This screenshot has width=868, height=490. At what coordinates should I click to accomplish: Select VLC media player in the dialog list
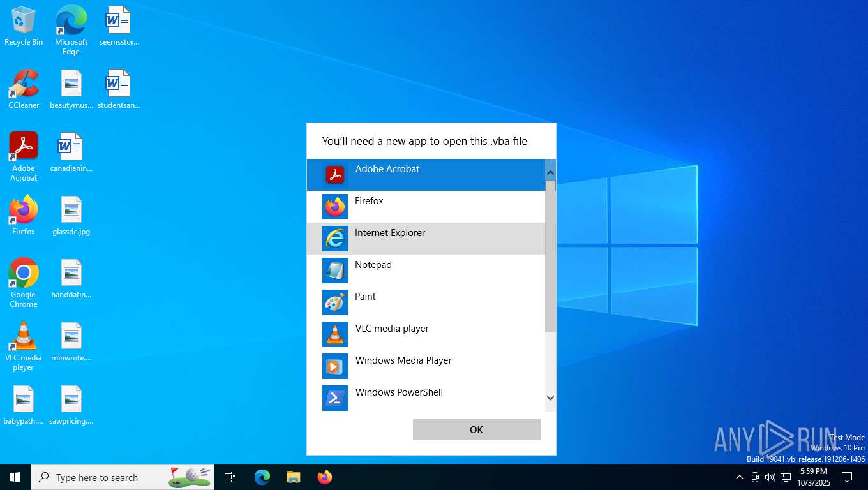click(426, 334)
